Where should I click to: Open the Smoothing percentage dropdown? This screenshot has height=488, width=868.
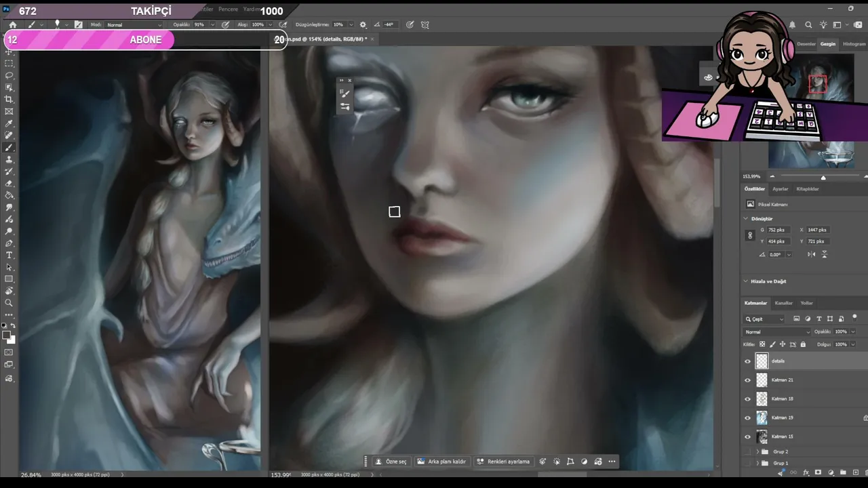coord(351,25)
